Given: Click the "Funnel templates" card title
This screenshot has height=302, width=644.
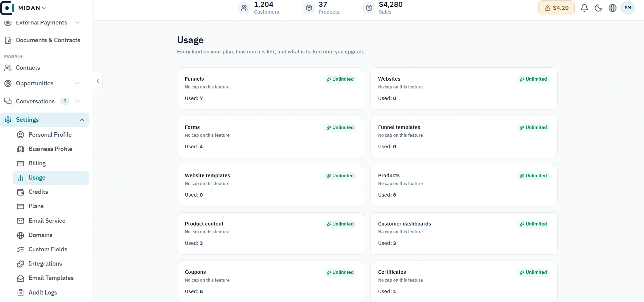Looking at the screenshot, I should pyautogui.click(x=399, y=127).
